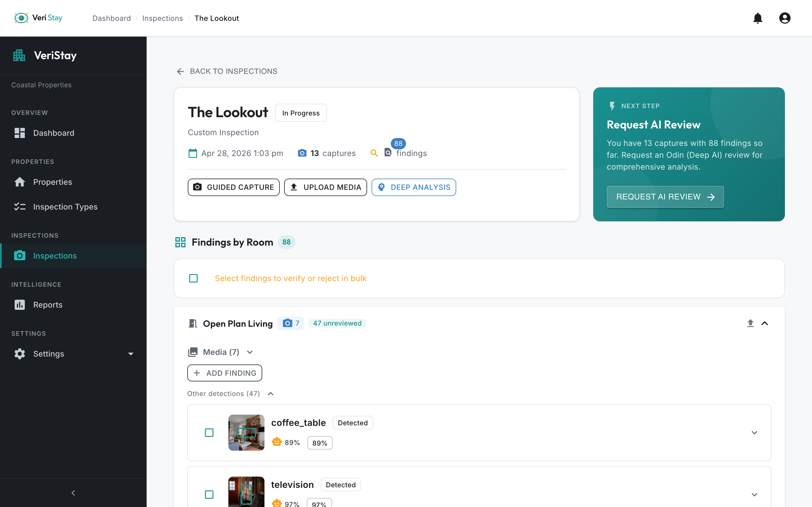Check the select all findings checkbox
This screenshot has height=507, width=812.
(193, 278)
